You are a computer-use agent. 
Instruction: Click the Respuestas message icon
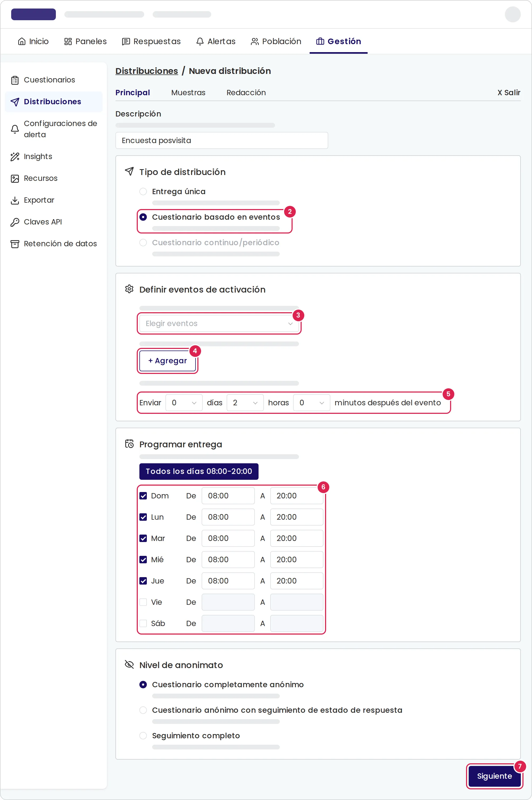(x=126, y=41)
